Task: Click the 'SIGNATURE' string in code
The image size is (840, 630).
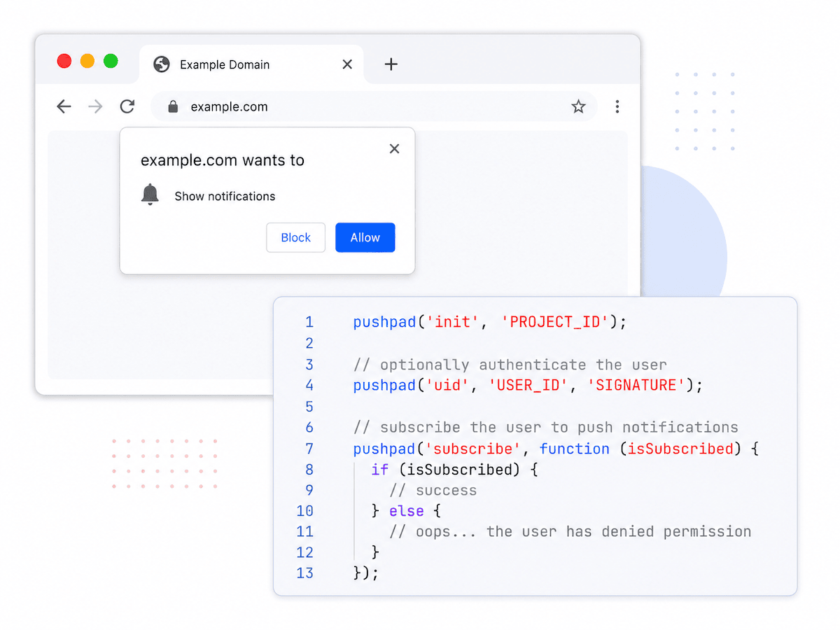Action: click(636, 385)
